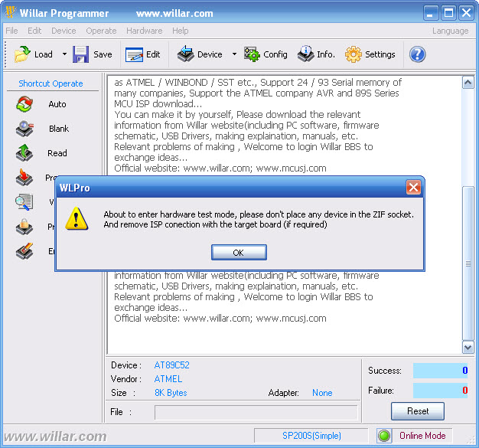
Task: Expand the Load dropdown arrow
Action: (x=64, y=54)
